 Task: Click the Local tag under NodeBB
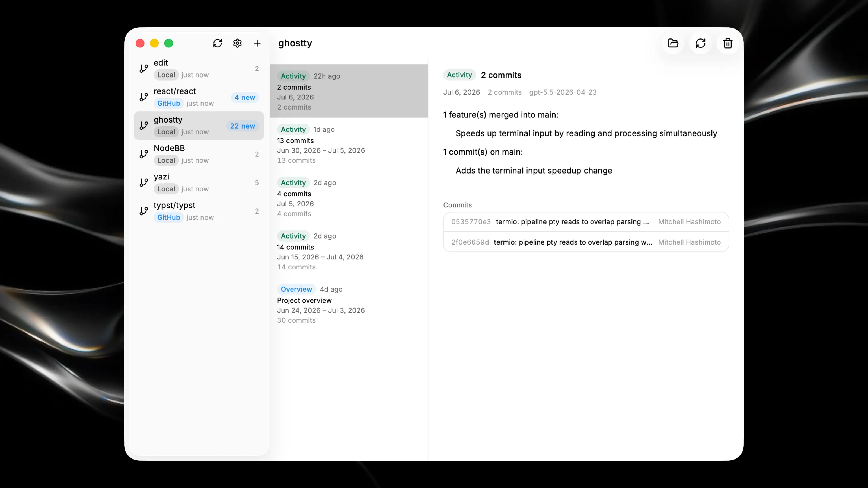[x=166, y=160]
